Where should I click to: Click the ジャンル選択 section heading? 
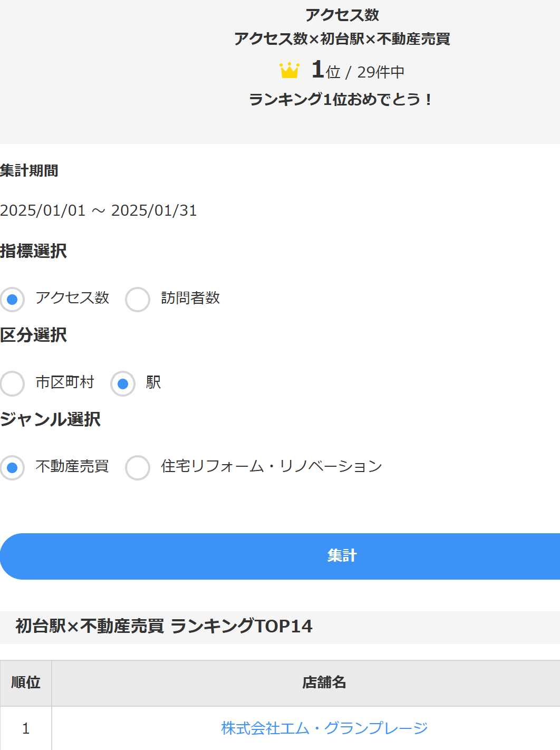[50, 419]
